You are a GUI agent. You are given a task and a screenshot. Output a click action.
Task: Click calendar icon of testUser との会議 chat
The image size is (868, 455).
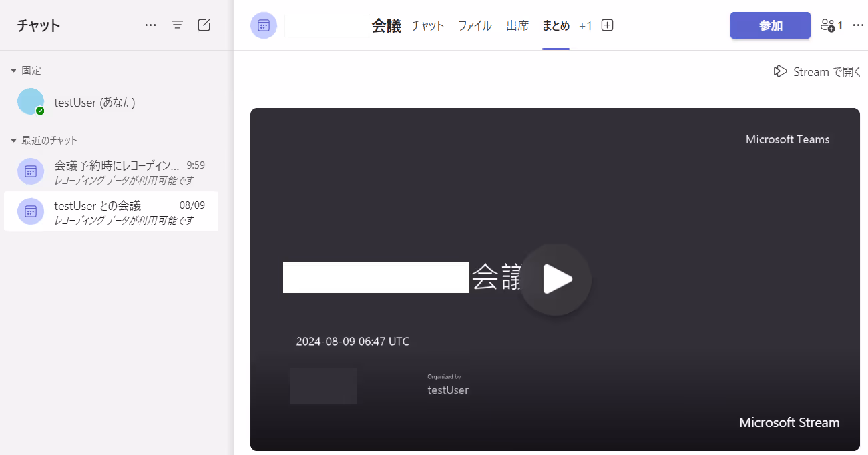point(31,211)
